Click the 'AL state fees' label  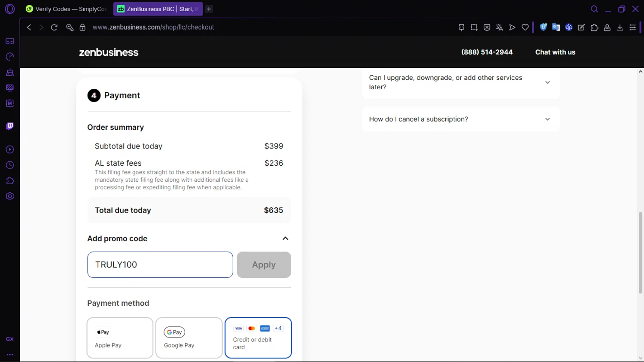coord(118,163)
